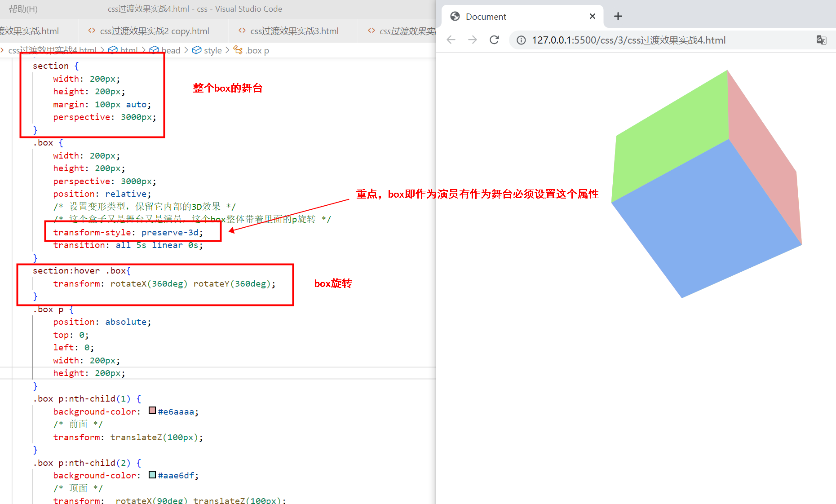Screen dimensions: 836x504
Task: Select style in the breadcrumb
Action: coord(212,50)
